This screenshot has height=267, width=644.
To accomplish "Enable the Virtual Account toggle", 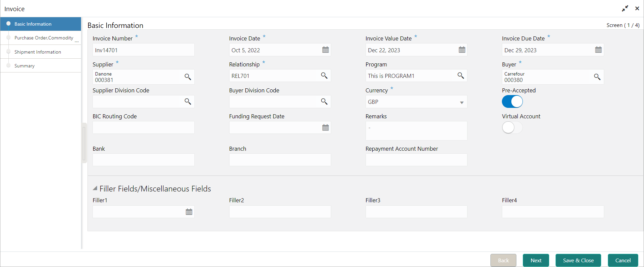I will (512, 127).
